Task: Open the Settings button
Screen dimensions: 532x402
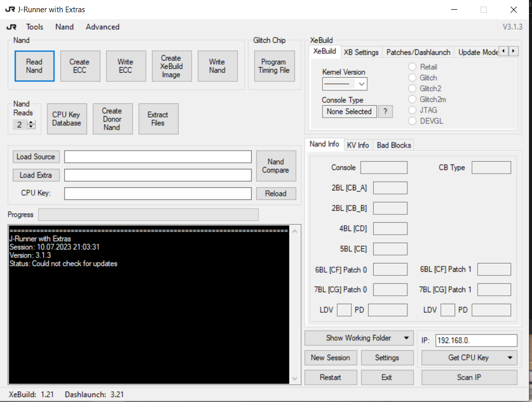Action: click(387, 358)
